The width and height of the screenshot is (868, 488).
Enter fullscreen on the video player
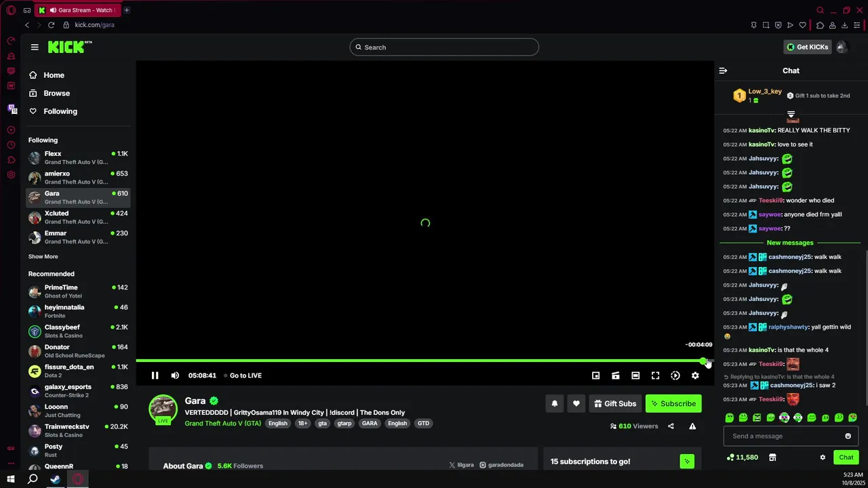pos(655,375)
